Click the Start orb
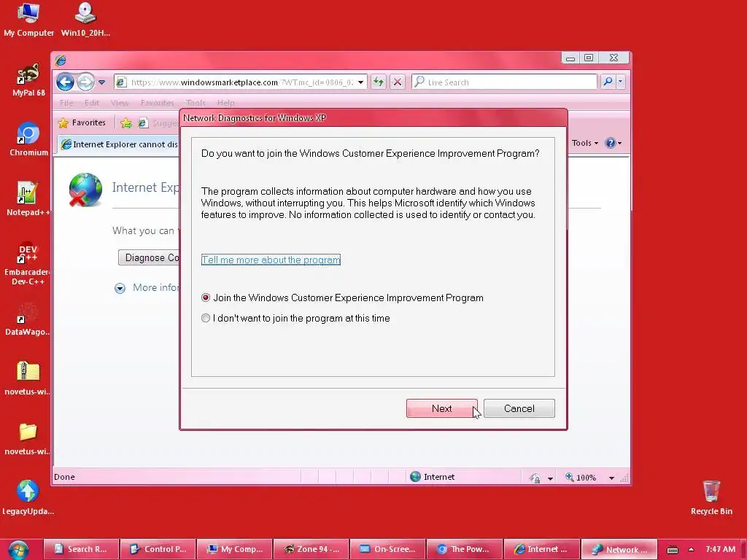 point(18,549)
